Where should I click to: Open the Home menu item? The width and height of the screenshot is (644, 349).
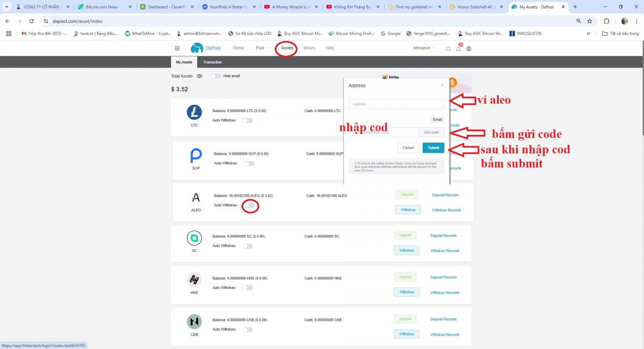pos(238,48)
